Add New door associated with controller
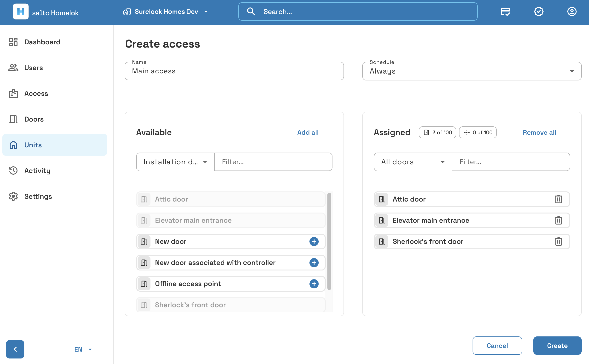 pyautogui.click(x=314, y=263)
